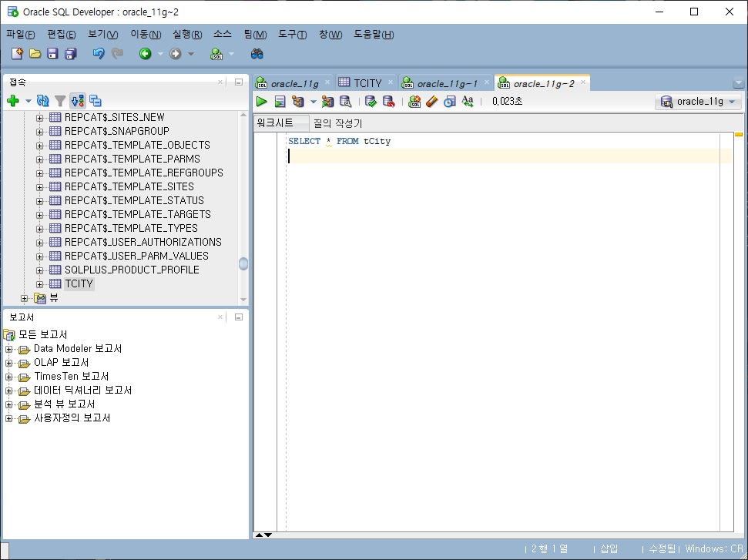748x560 pixels.
Task: Expand 데이터 딕셔너리 보고서 folder
Action: pos(8,391)
